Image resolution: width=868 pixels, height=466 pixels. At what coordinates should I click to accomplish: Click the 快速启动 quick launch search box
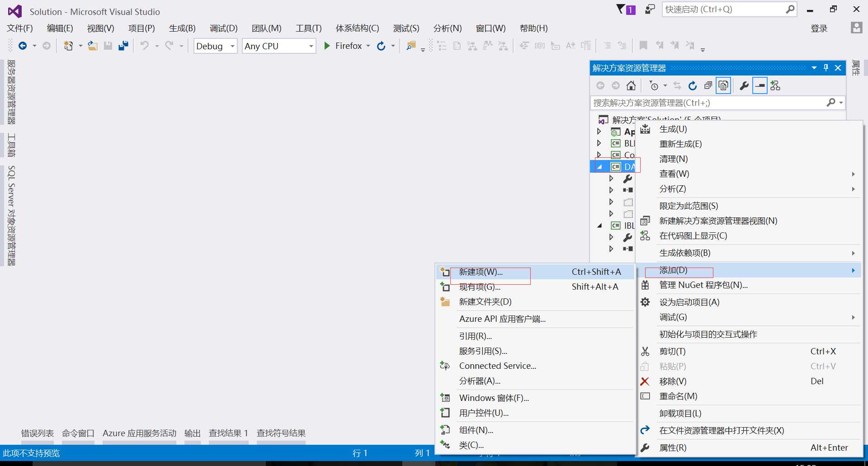pyautogui.click(x=729, y=9)
